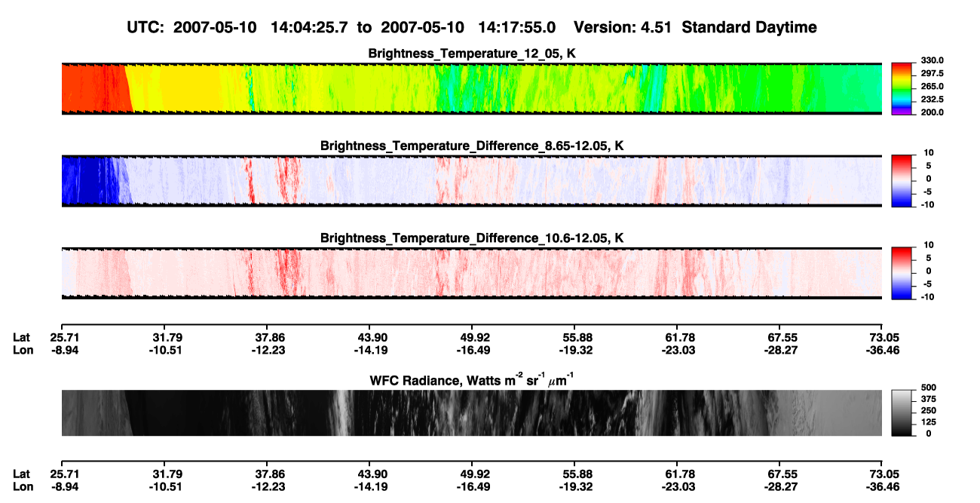Click longitude -16.49 on the bottom axis

pyautogui.click(x=472, y=486)
